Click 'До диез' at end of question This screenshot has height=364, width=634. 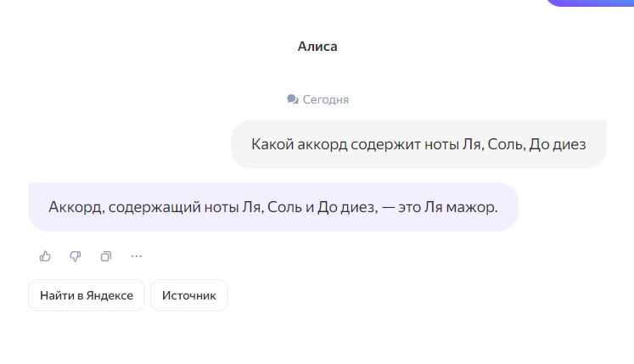point(557,144)
